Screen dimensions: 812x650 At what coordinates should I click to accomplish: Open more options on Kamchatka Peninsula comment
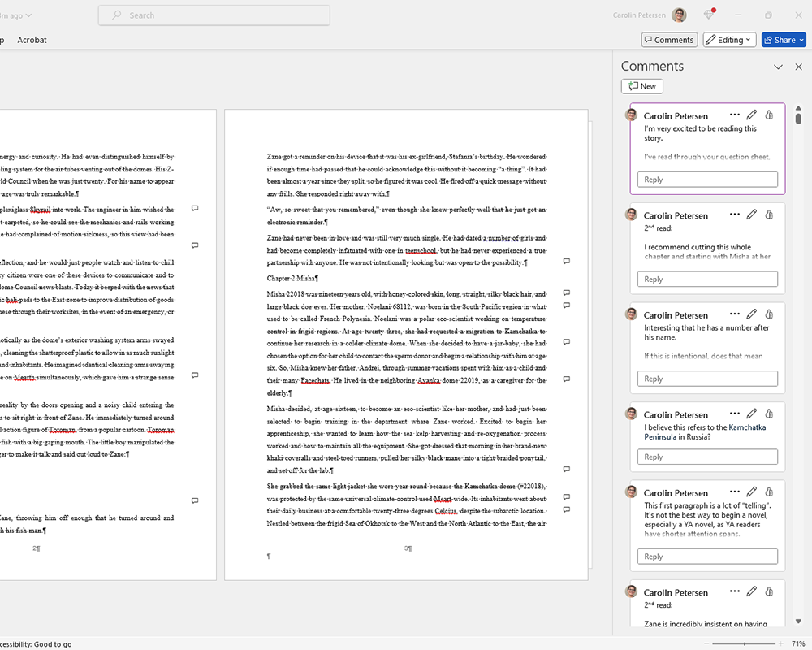click(x=734, y=413)
